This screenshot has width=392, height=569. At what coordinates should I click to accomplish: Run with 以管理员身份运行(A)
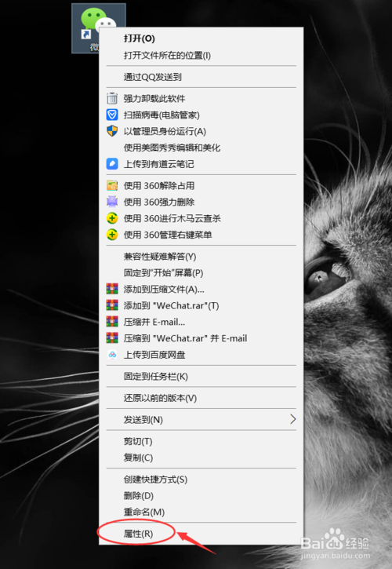201,131
